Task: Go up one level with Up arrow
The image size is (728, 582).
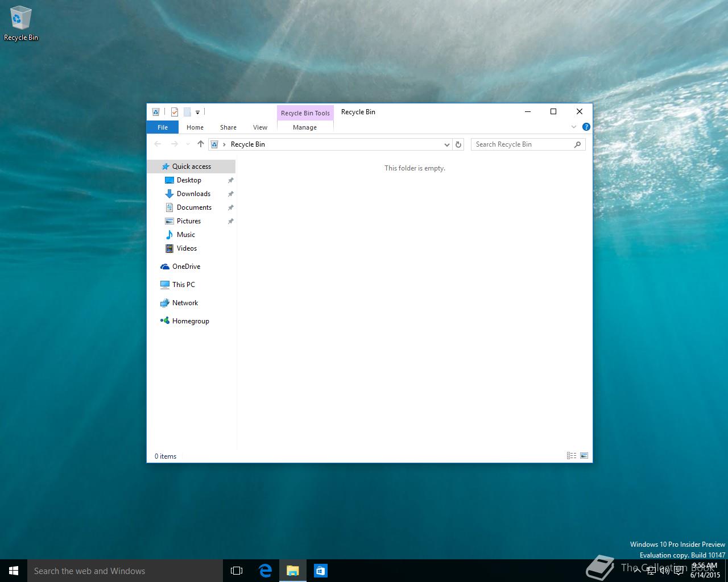Action: pyautogui.click(x=201, y=144)
